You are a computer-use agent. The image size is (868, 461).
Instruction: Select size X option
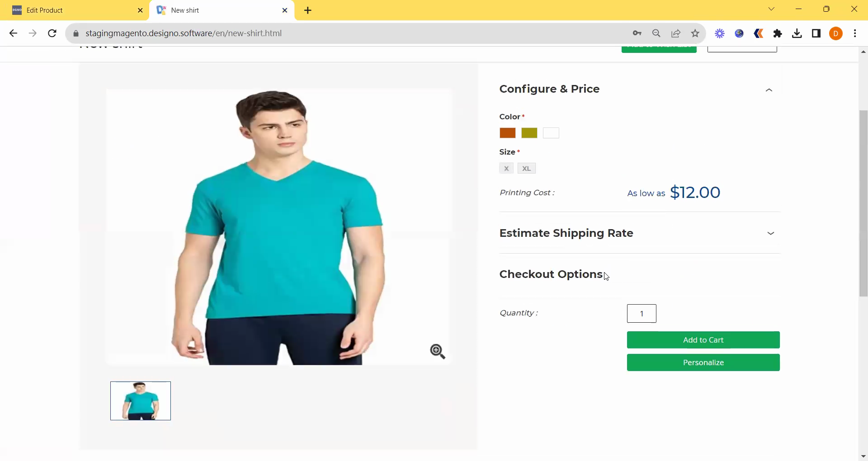coord(506,169)
